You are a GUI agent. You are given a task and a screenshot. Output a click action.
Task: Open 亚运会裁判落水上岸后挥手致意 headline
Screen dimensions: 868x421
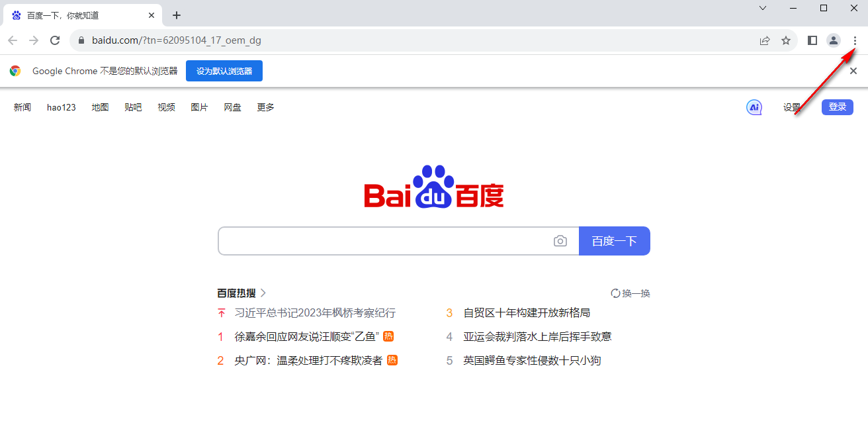pyautogui.click(x=537, y=336)
